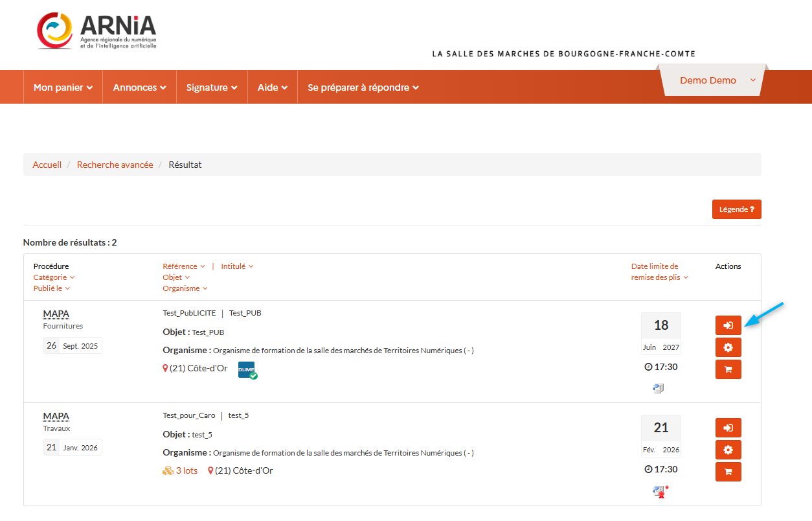Click signature-required icon under 21 Fév. deadline
This screenshot has height=521, width=812.
tap(660, 492)
